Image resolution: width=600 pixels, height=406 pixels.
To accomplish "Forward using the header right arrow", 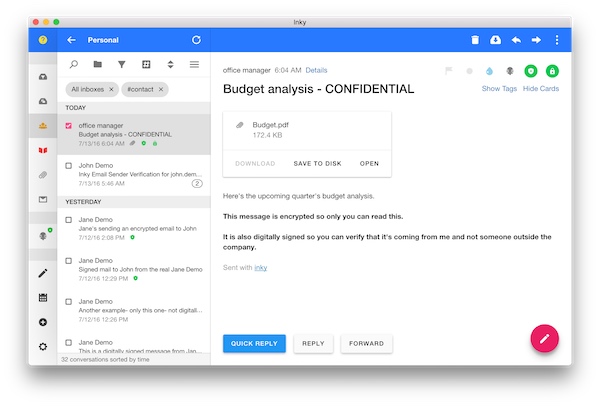I will (536, 40).
